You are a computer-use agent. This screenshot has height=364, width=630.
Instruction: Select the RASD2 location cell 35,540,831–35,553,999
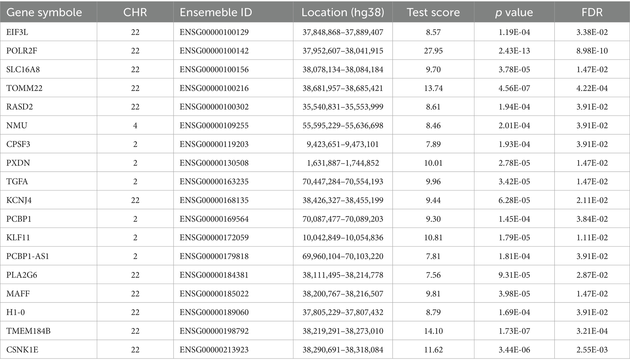point(343,107)
